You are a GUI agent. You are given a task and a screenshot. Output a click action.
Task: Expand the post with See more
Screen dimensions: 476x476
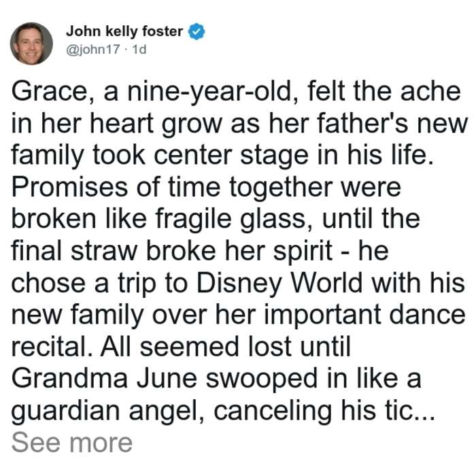coord(72,443)
